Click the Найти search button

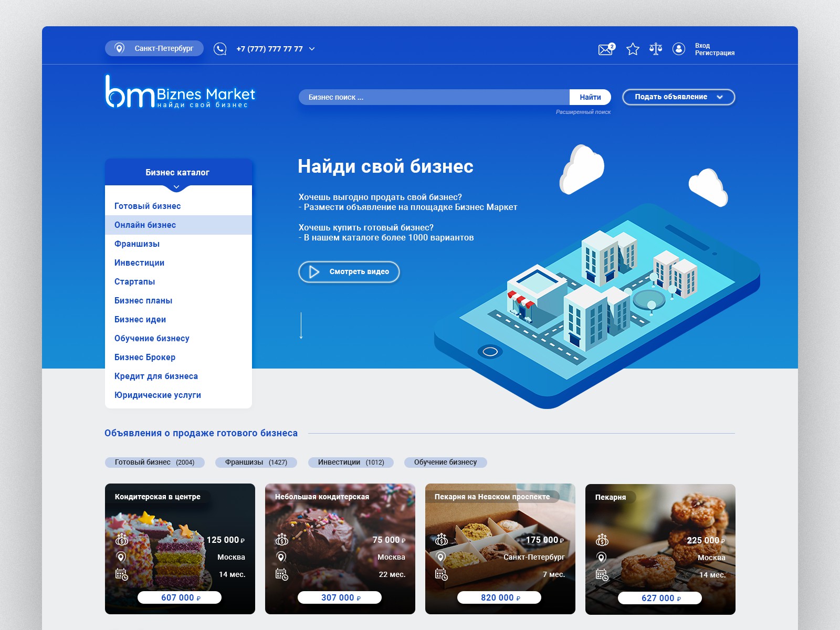coord(590,97)
